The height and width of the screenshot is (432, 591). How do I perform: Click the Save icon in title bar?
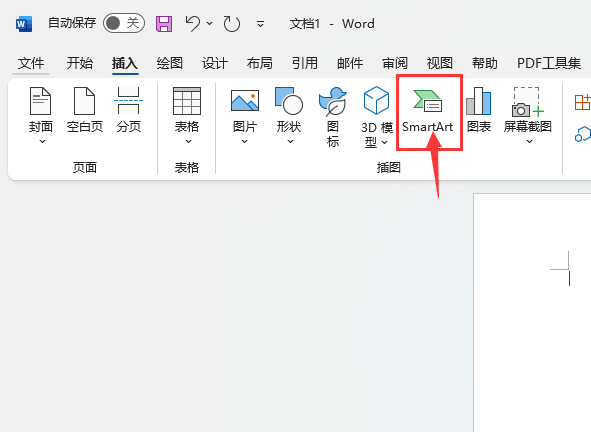(x=164, y=24)
